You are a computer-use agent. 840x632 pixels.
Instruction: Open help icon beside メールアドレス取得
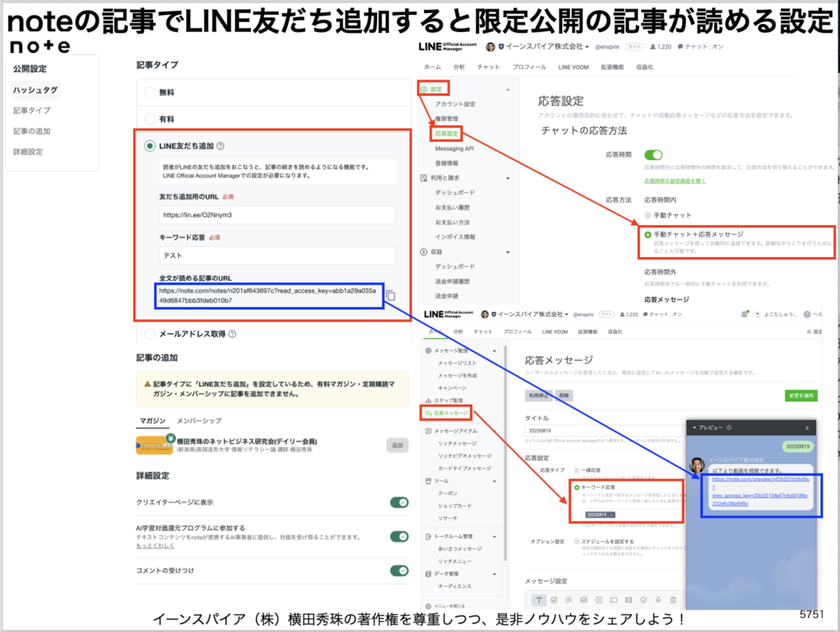pyautogui.click(x=232, y=334)
